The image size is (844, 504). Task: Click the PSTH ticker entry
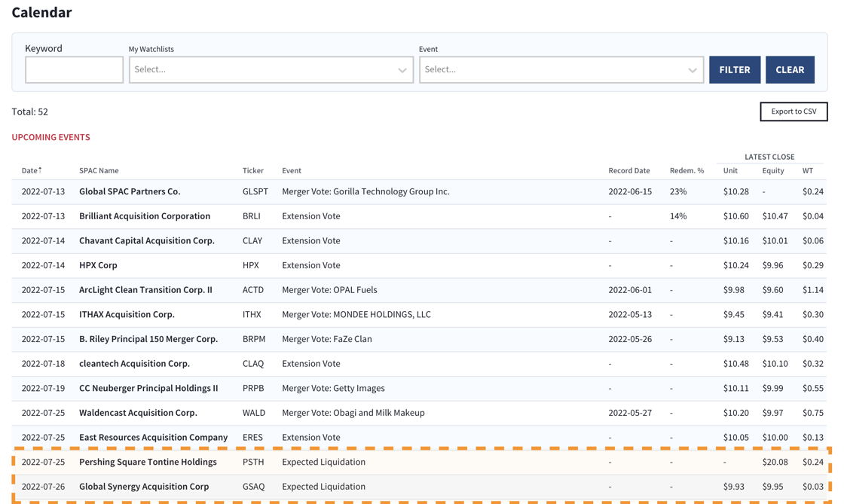pyautogui.click(x=253, y=462)
